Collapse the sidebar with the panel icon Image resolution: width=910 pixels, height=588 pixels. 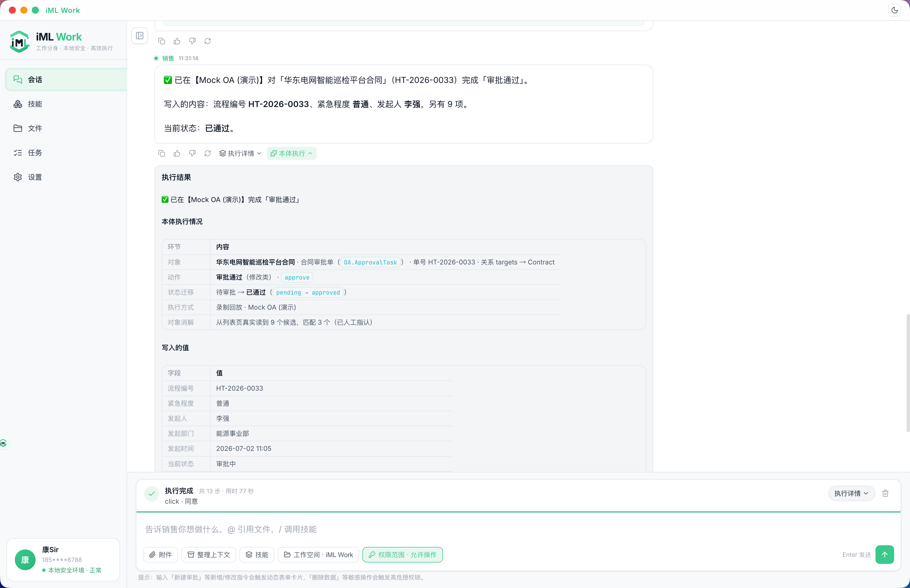tap(140, 36)
